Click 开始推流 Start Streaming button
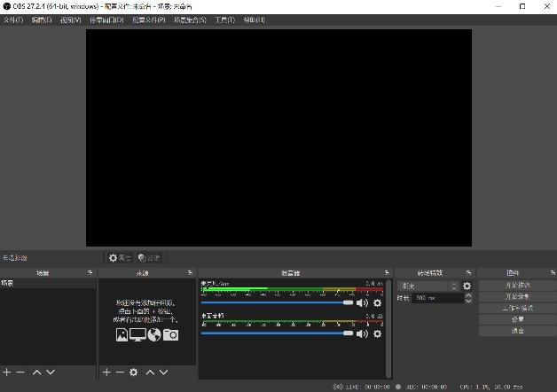 click(518, 286)
